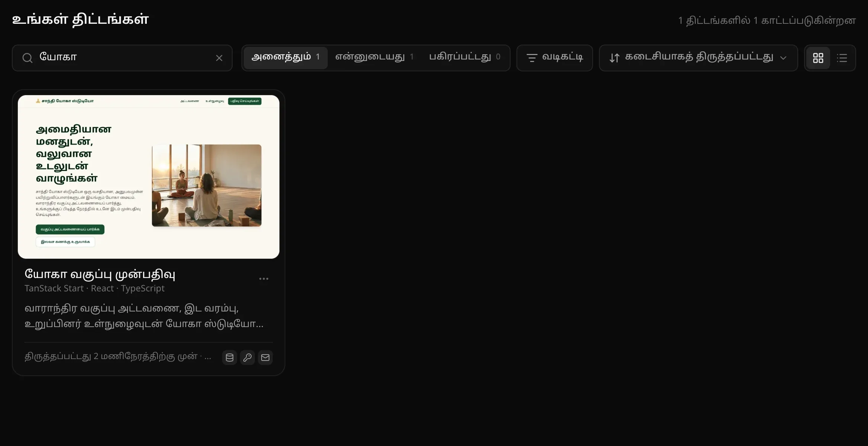868x446 pixels.
Task: Click the key icon on project card
Action: tap(247, 358)
